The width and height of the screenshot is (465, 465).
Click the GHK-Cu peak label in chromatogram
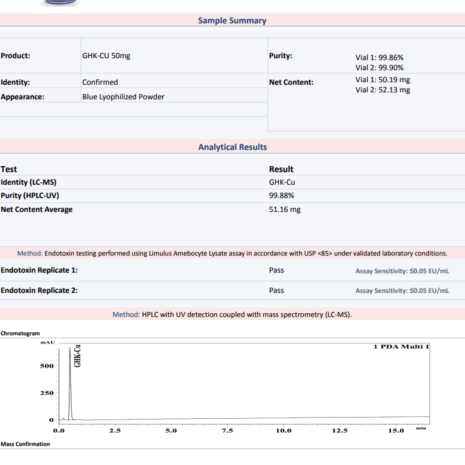(x=77, y=356)
